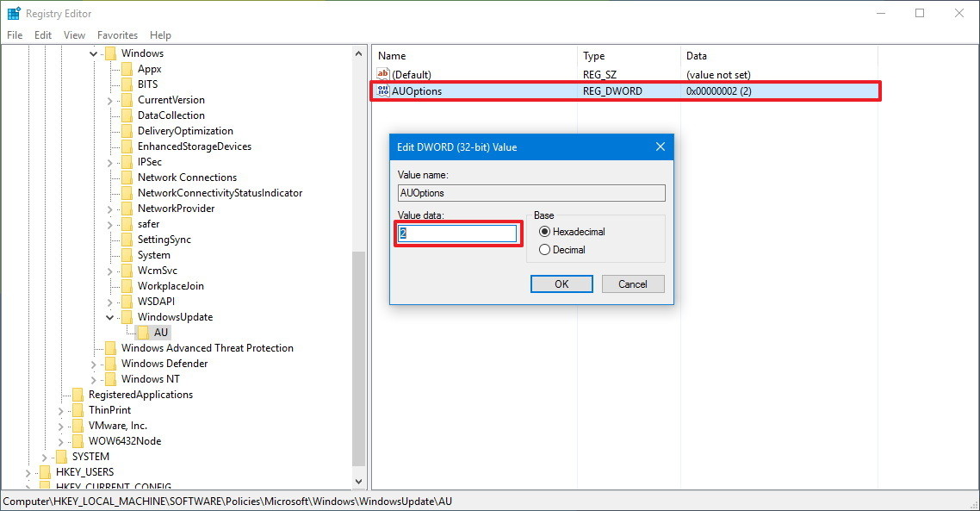This screenshot has height=511, width=980.
Task: Expand the CurrentVersion key
Action: coord(110,101)
